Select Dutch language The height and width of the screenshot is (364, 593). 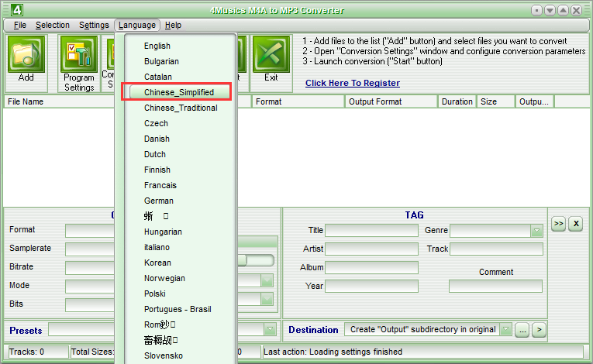(155, 154)
